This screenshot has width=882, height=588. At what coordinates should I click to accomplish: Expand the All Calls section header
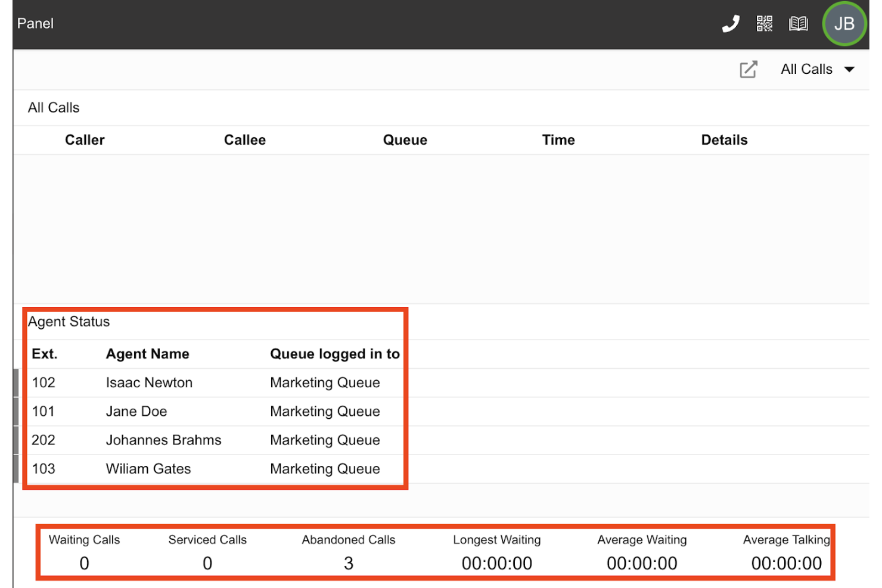coord(53,107)
